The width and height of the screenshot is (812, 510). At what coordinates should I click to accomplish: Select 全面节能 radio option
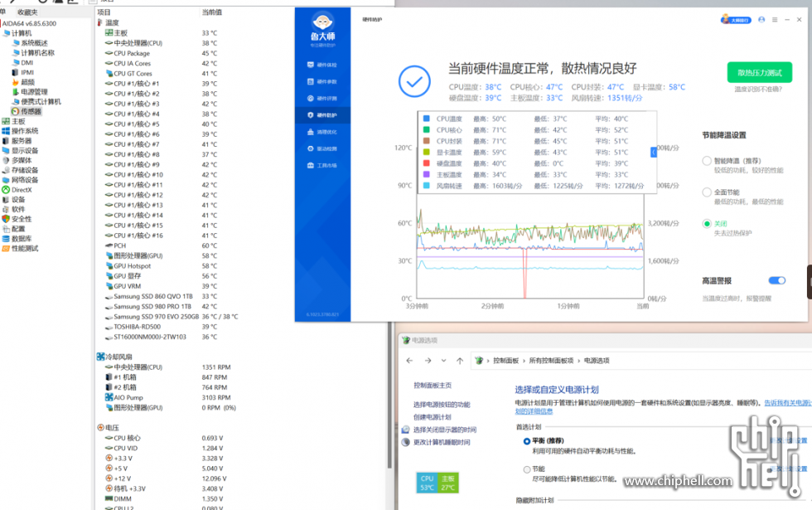pyautogui.click(x=707, y=192)
